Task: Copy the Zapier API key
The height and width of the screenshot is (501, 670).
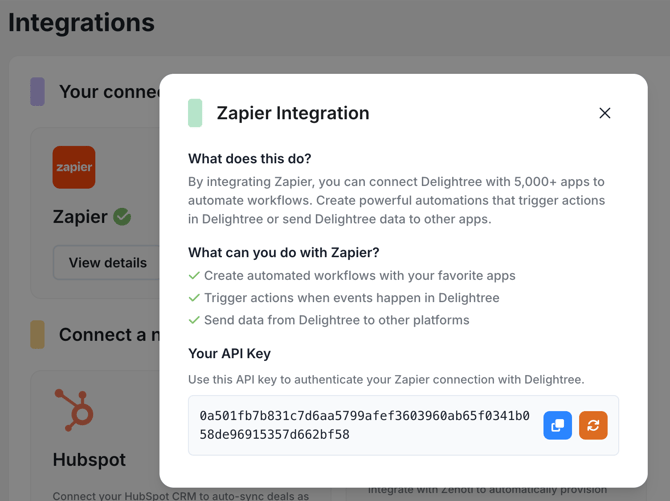Action: click(557, 425)
